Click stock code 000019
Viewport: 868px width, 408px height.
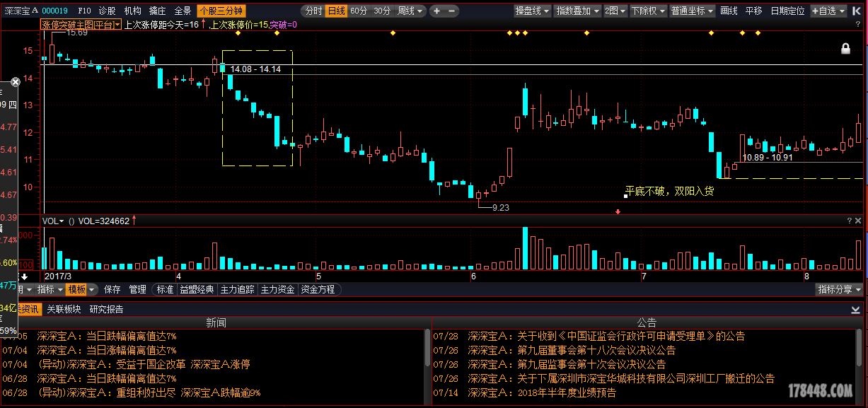(x=55, y=11)
